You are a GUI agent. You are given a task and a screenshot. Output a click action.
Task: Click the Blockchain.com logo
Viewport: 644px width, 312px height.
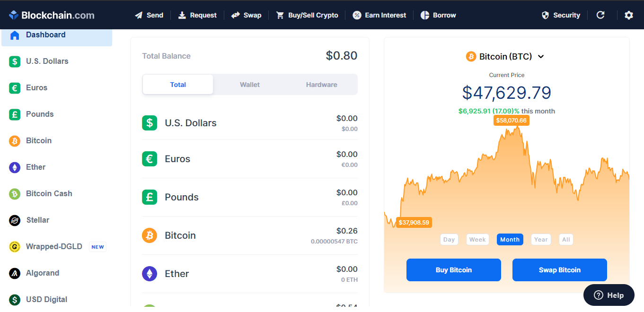[52, 15]
